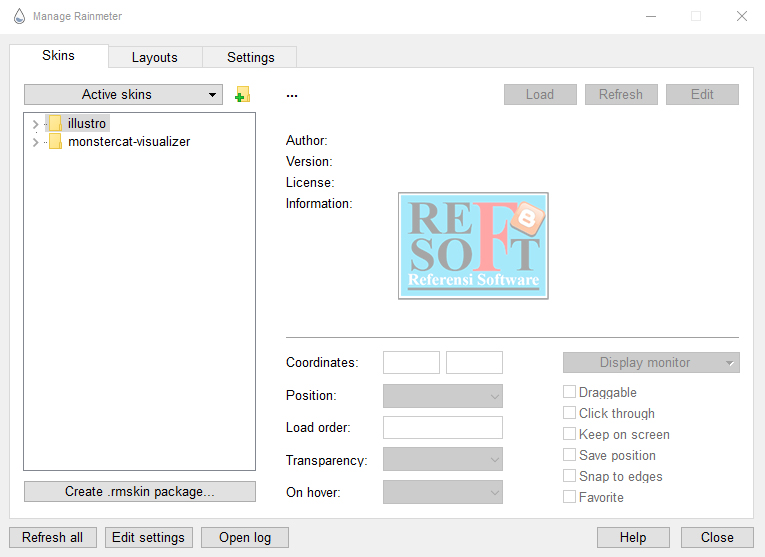Screen dimensions: 765x557
Task: Open the Display monitor dropdown
Action: (x=651, y=362)
